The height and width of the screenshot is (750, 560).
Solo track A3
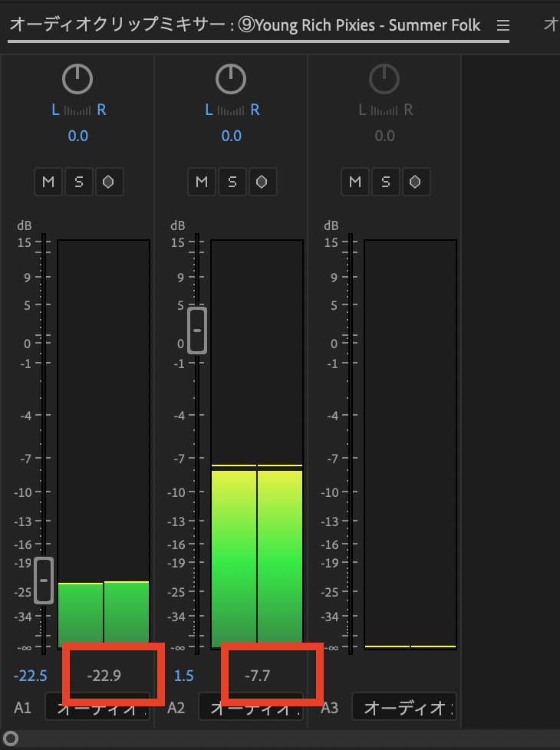tap(385, 182)
